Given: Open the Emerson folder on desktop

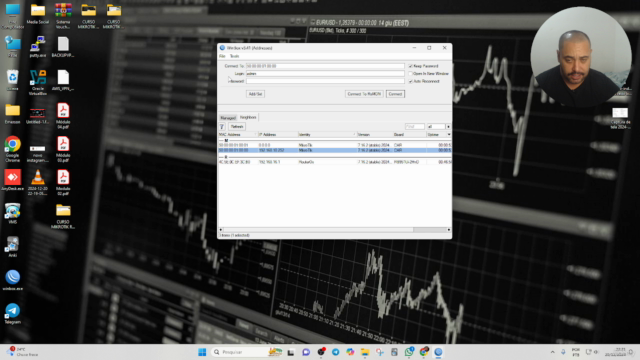Looking at the screenshot, I should [x=13, y=113].
